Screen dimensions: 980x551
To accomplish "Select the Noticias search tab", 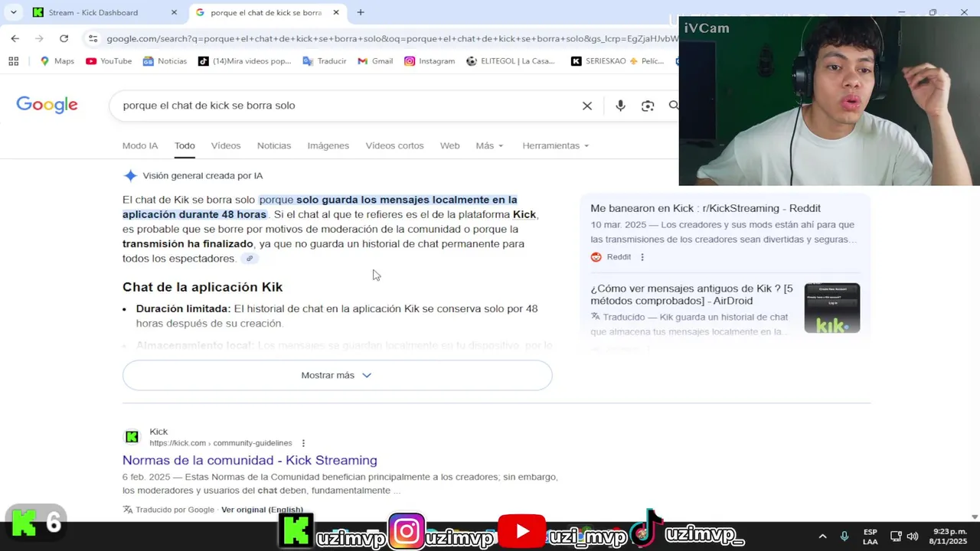I will (x=274, y=145).
